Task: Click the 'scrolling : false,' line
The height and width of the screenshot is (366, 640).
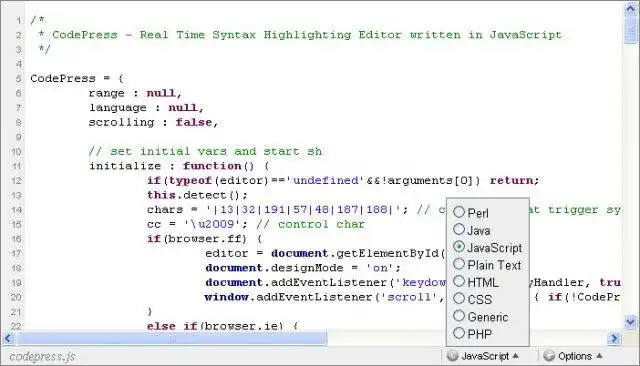Action: point(153,122)
